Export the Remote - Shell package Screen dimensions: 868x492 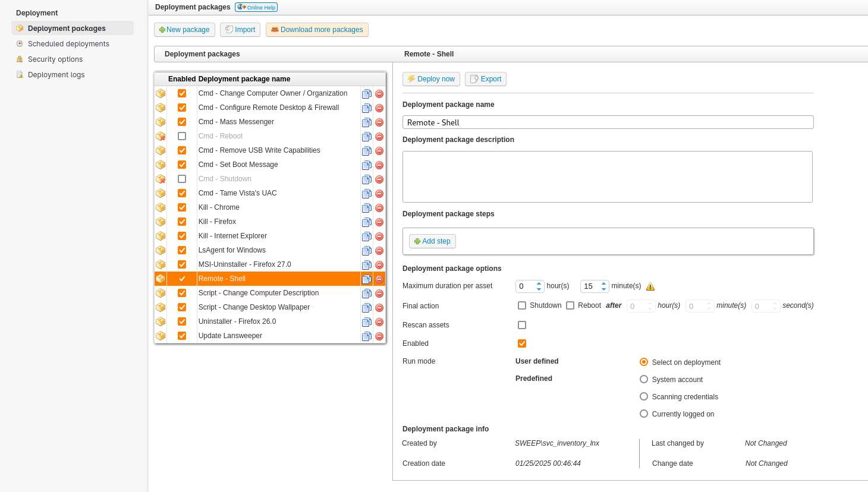pyautogui.click(x=486, y=79)
